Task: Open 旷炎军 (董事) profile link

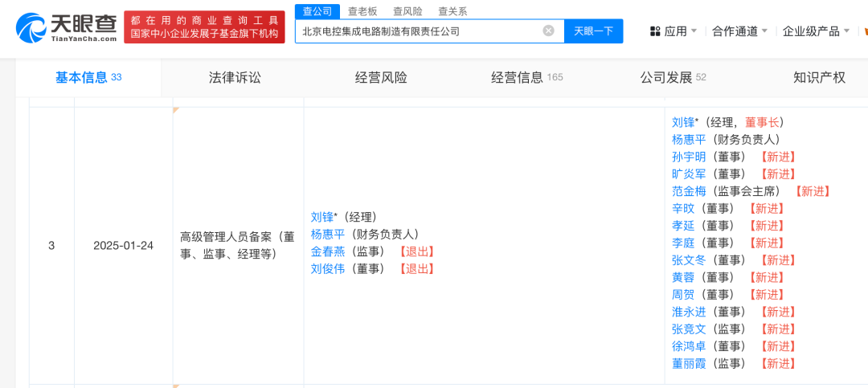Action: click(690, 174)
